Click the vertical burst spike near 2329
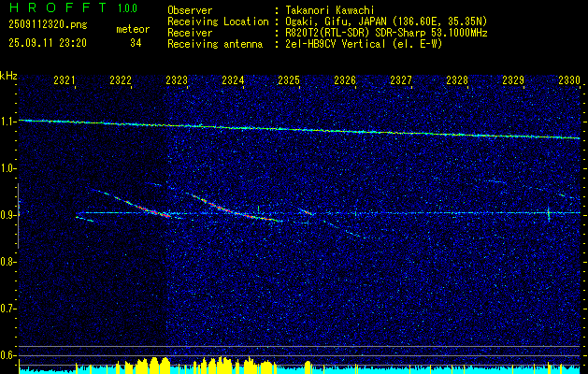Viewport: 588px width, 374px height. click(549, 214)
